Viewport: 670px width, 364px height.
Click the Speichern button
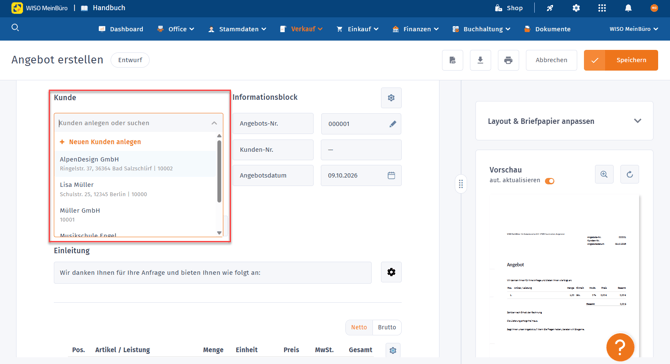(621, 60)
